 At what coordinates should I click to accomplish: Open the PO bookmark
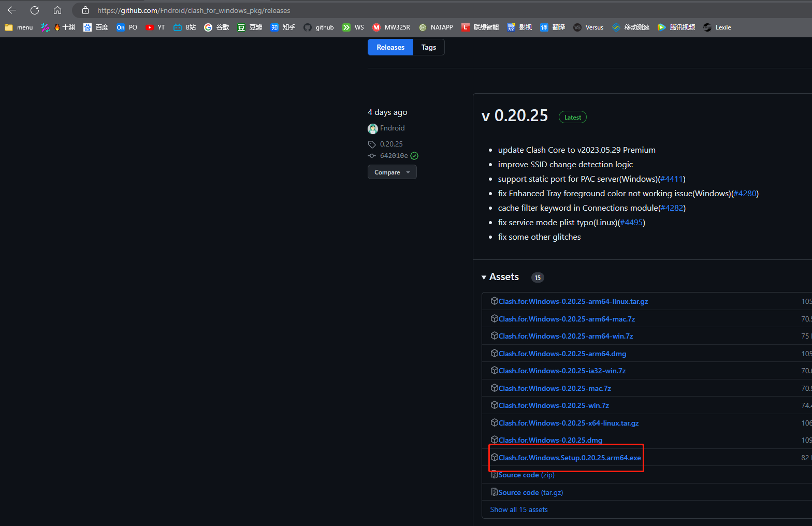click(x=127, y=27)
